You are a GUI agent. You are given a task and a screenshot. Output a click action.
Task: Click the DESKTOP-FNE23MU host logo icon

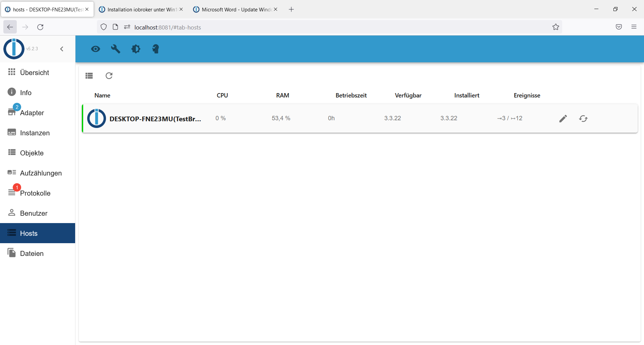[97, 118]
